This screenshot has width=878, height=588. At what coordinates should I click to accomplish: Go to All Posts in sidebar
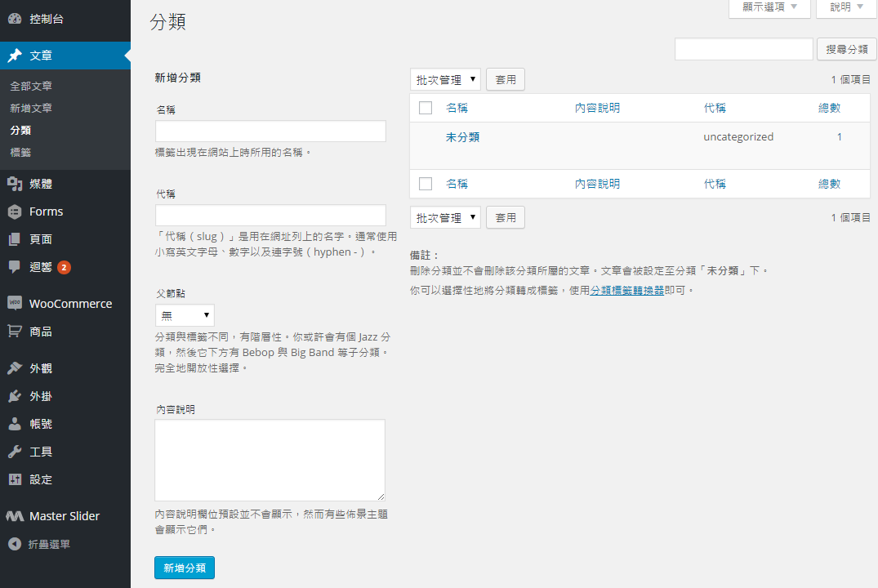coord(31,86)
